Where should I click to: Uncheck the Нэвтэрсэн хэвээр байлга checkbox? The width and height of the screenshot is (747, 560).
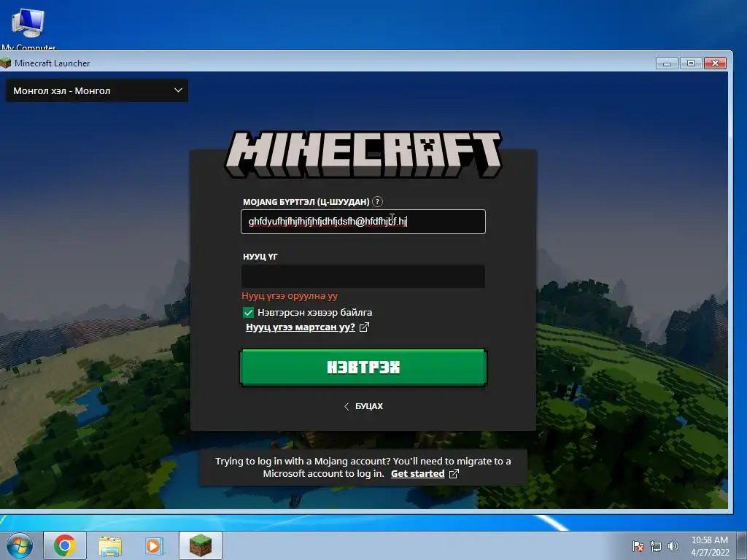click(x=248, y=312)
